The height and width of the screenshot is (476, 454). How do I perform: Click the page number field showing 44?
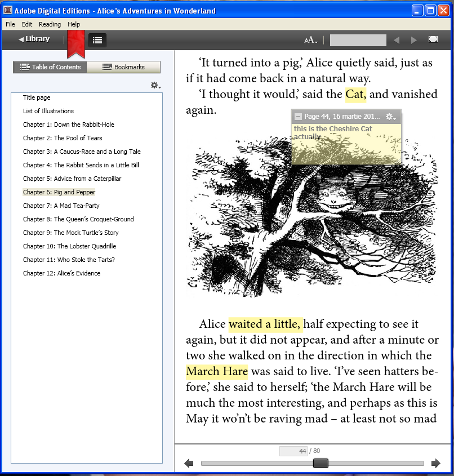pos(293,451)
